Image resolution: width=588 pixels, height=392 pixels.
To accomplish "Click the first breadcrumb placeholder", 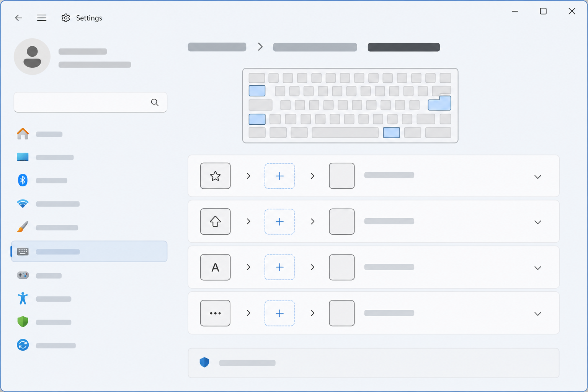I will coord(217,47).
